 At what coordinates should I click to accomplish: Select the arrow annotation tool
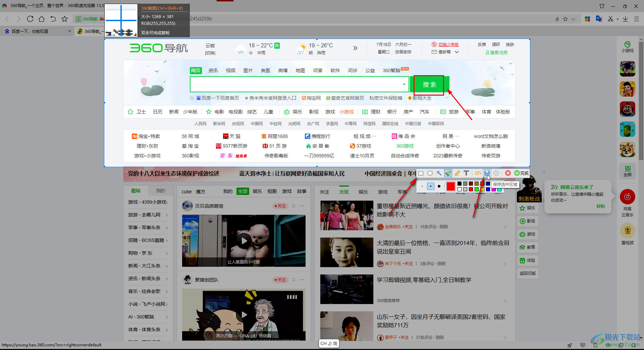pyautogui.click(x=439, y=173)
